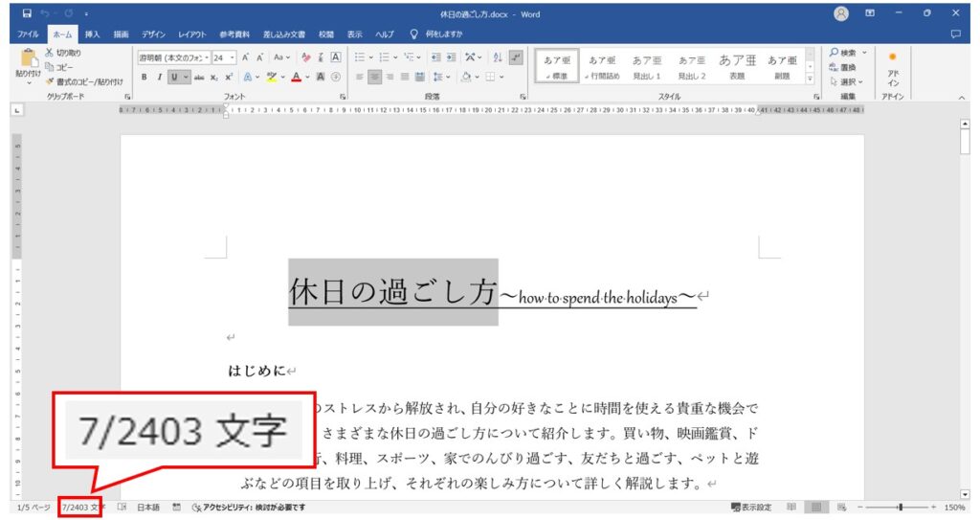
Task: Click the bulleted list icon
Action: pyautogui.click(x=360, y=57)
